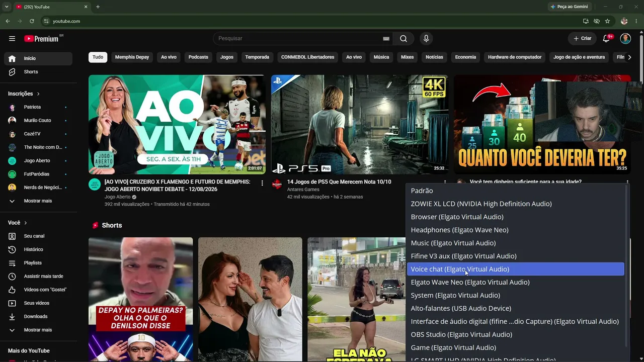The width and height of the screenshot is (644, 362).
Task: Expand the Inscrições section header
Action: tap(24, 94)
